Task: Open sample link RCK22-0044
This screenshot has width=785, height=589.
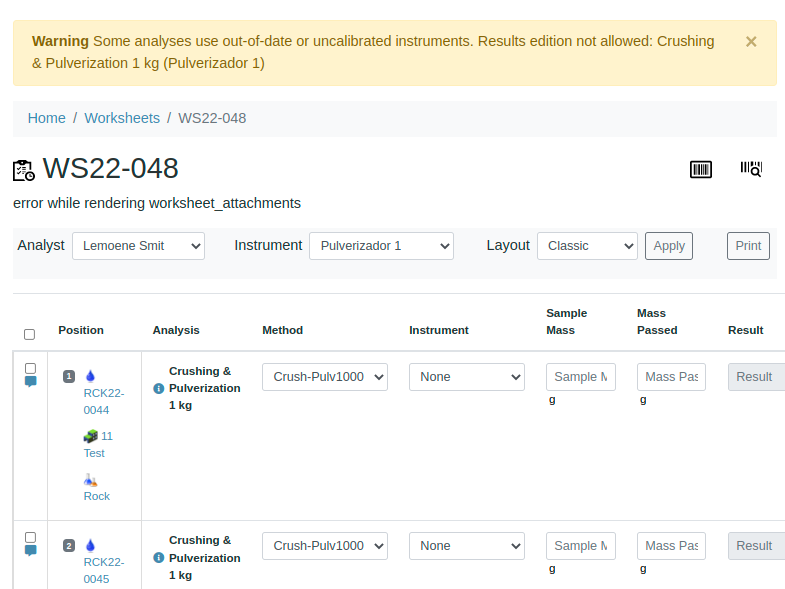Action: [103, 401]
